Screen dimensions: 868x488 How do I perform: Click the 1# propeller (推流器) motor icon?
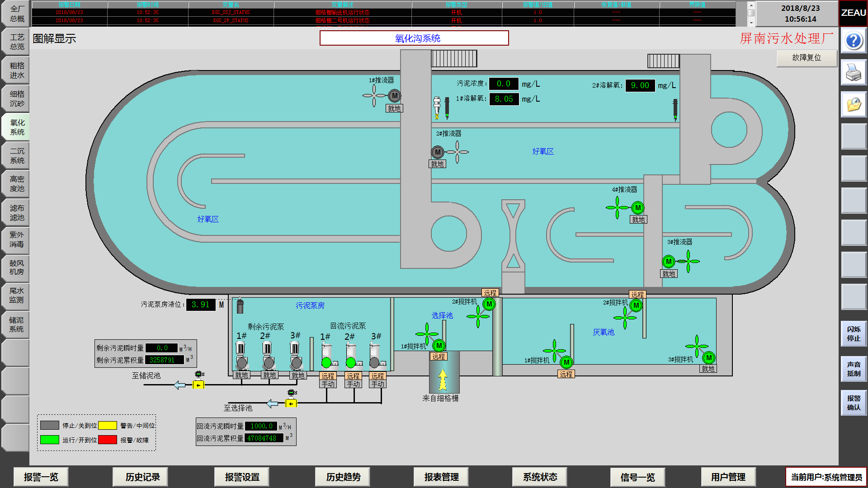pyautogui.click(x=395, y=96)
